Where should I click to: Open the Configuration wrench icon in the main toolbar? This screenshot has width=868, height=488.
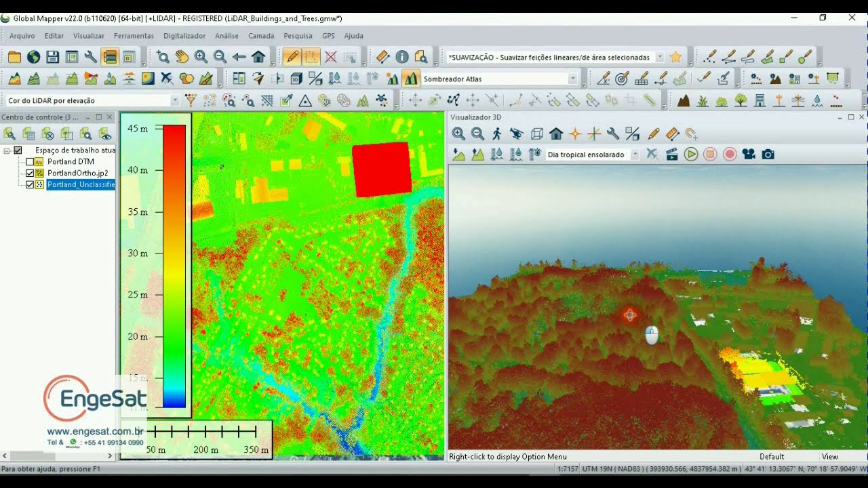(90, 57)
